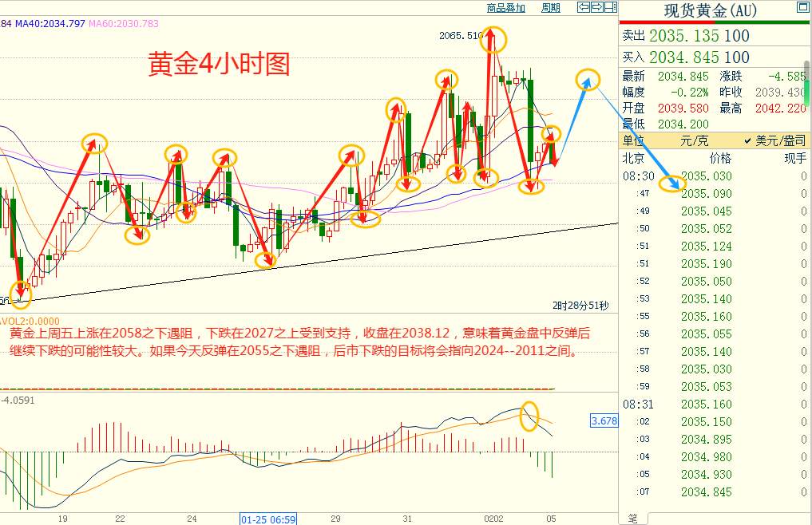Select the :52 tick price 2035.050
This screenshot has height=525, width=812.
[x=707, y=282]
